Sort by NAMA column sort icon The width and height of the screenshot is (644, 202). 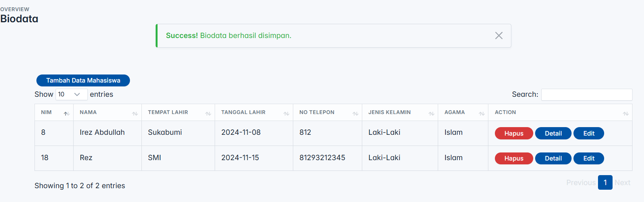tap(135, 113)
